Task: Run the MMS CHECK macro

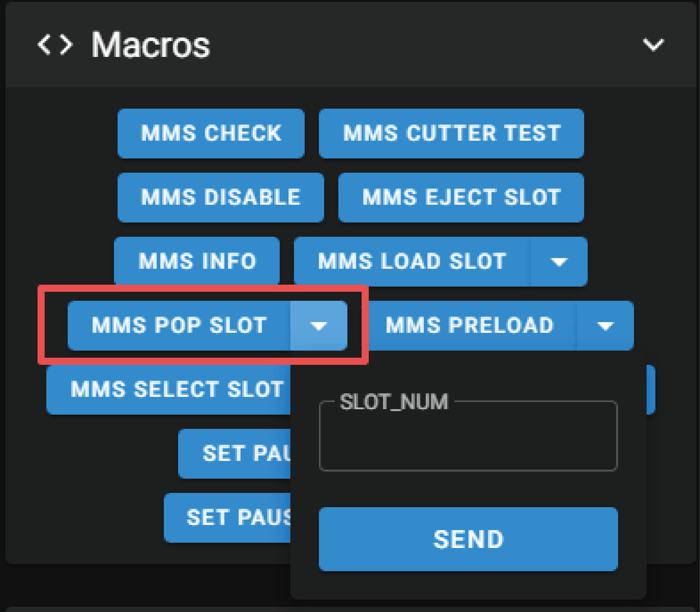Action: click(211, 133)
